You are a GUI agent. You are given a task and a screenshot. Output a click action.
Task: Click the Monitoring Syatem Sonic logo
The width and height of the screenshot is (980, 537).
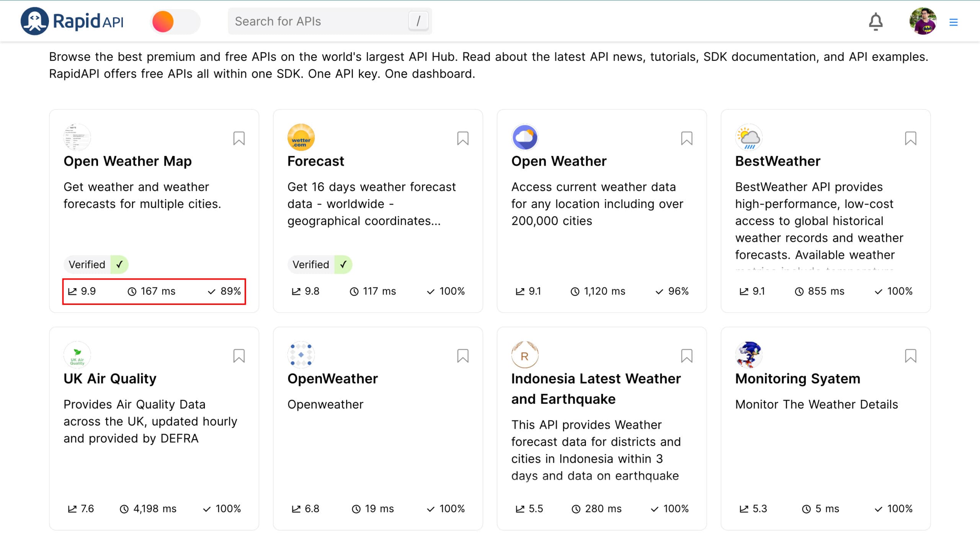click(749, 355)
